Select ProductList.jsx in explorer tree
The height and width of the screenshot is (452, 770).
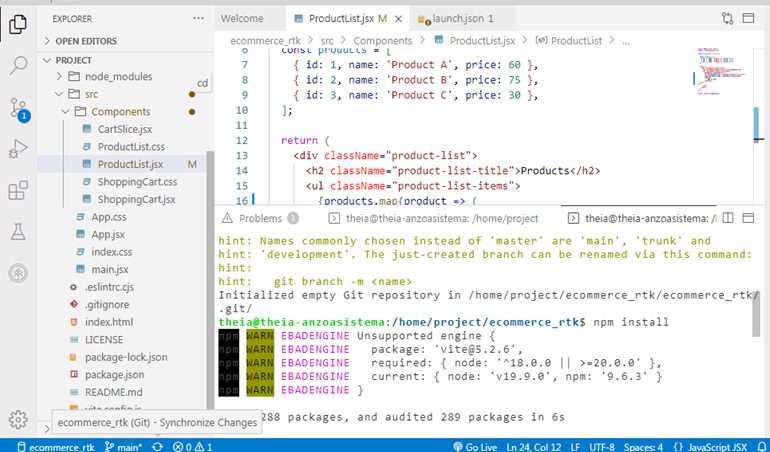click(x=123, y=164)
